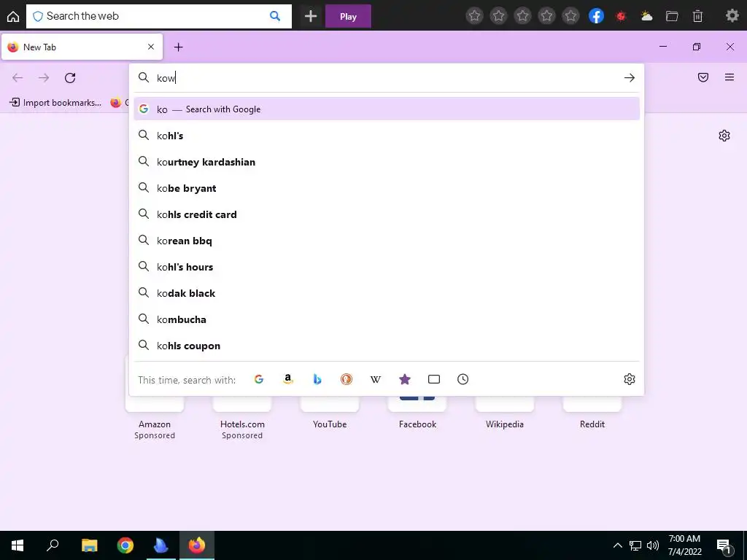The image size is (747, 560).
Task: Open the weather icon in top toolbar
Action: click(x=646, y=16)
